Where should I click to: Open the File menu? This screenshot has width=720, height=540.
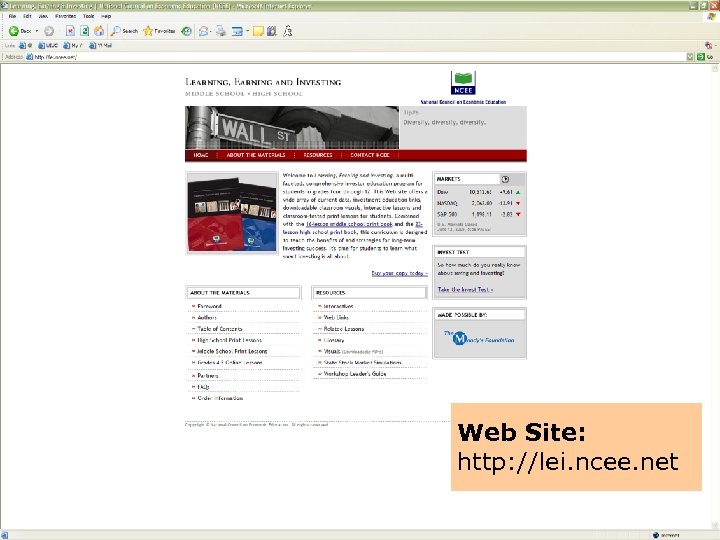[x=12, y=16]
